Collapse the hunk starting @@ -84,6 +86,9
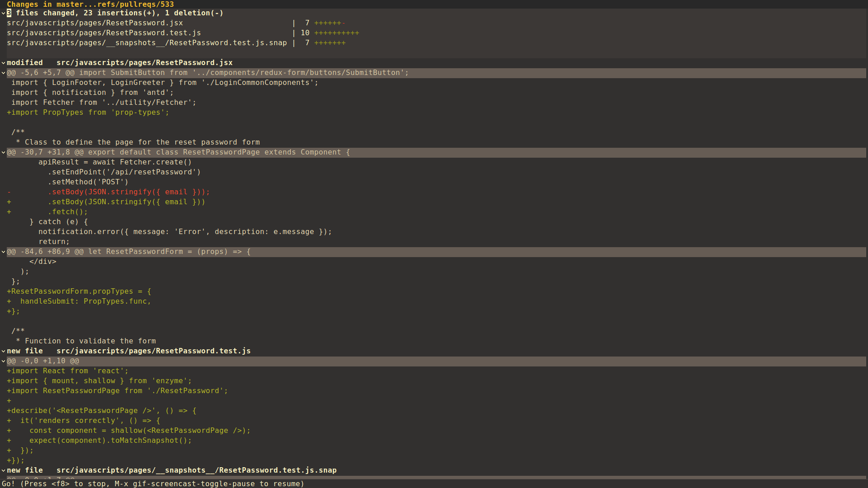Viewport: 868px width, 488px height. (x=3, y=252)
